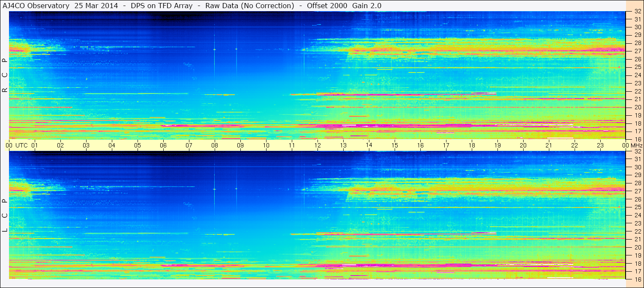
Task: Click the '00 UTC' time axis label
Action: [x=17, y=145]
